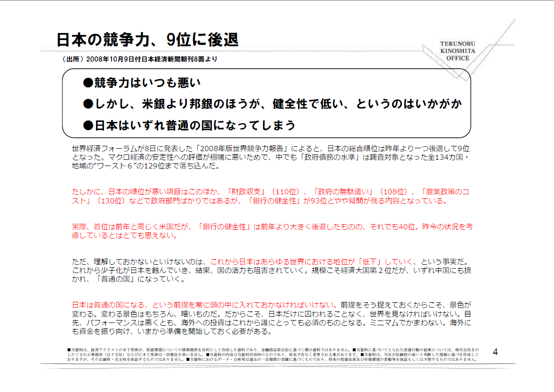Screen dimensions: 554x392
Task: Click page number 4 at bottom right
Action: click(x=495, y=352)
